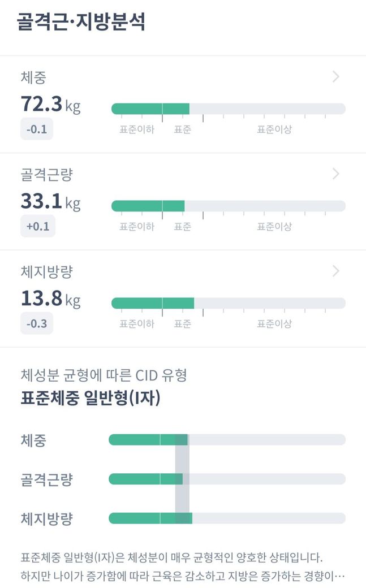Click the 골격근량 range bar in top section

point(228,206)
